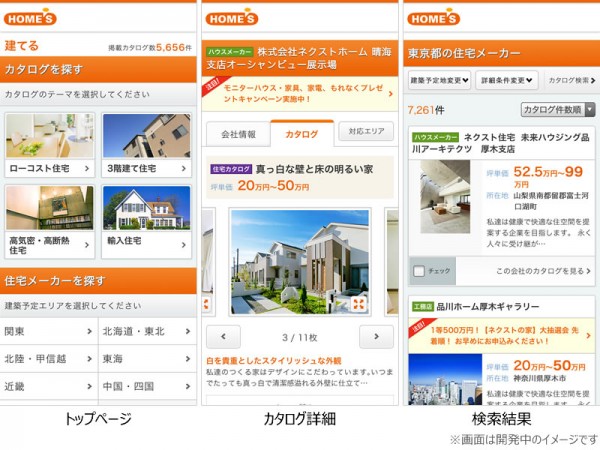This screenshot has width=600, height=450.
Task: Enlarge the house photo with the expand icon
Action: tap(359, 304)
